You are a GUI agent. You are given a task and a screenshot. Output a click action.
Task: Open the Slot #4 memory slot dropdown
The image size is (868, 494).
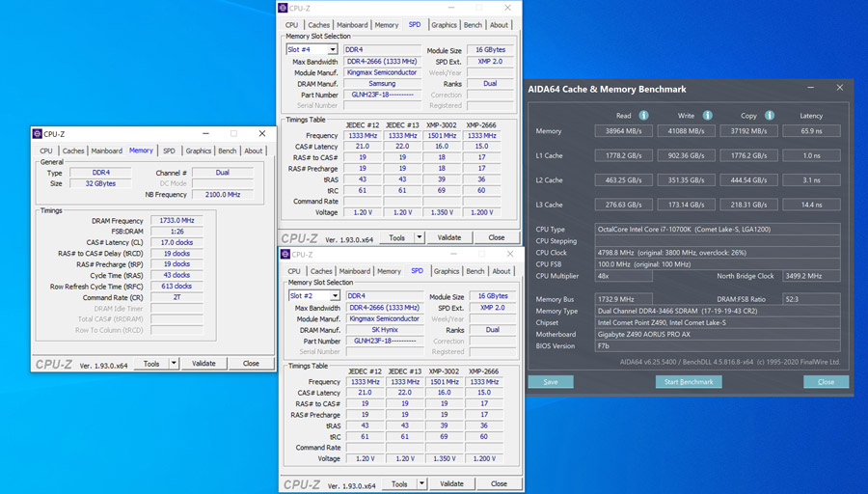tap(333, 49)
